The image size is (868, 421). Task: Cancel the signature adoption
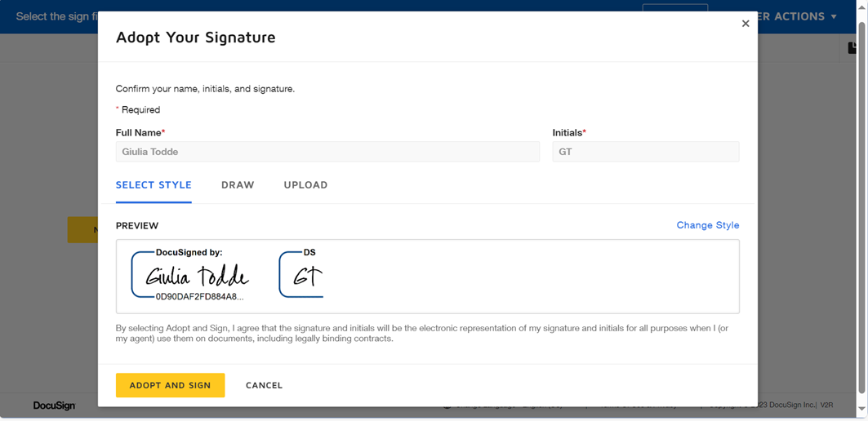[x=264, y=386]
